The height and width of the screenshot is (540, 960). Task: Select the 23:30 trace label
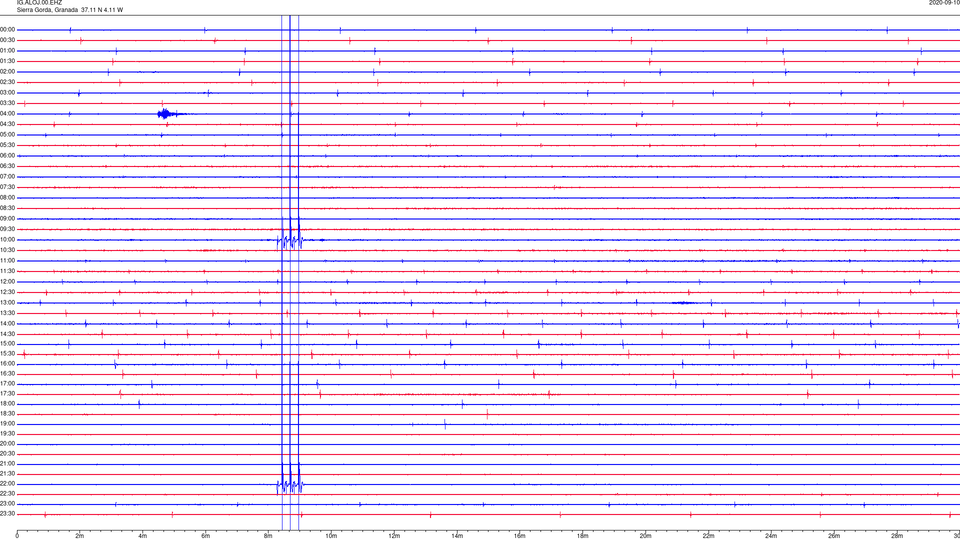(8, 514)
